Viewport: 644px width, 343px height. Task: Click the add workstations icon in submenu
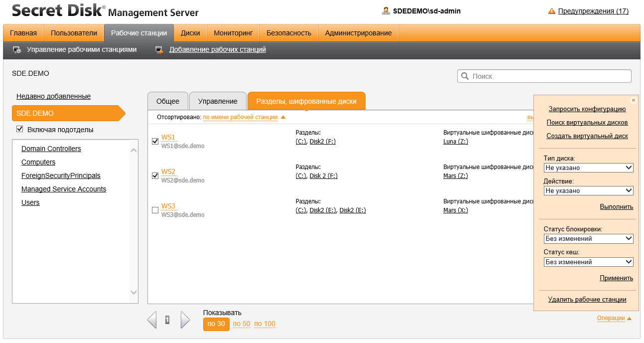coord(159,50)
